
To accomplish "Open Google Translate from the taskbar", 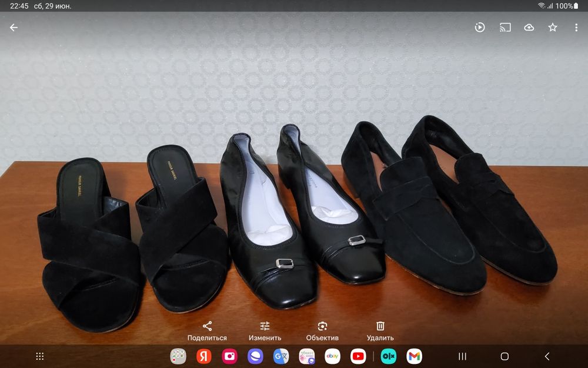I will 281,356.
